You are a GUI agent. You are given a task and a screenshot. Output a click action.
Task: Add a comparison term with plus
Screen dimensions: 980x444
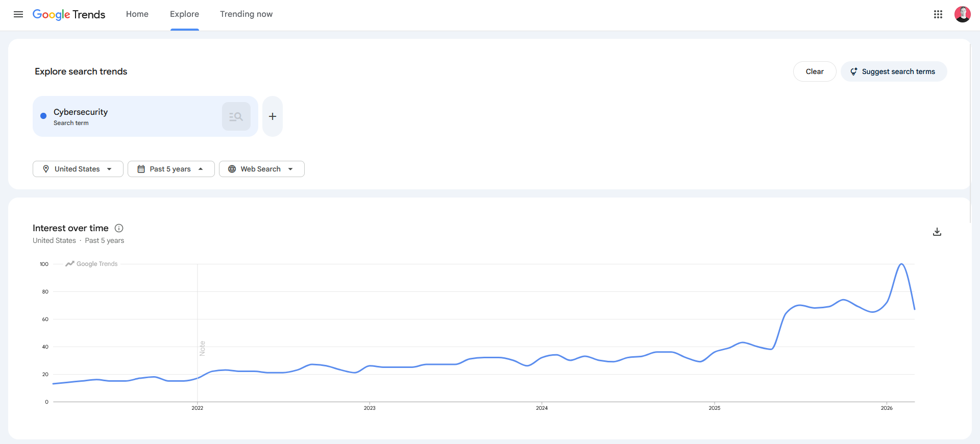273,116
